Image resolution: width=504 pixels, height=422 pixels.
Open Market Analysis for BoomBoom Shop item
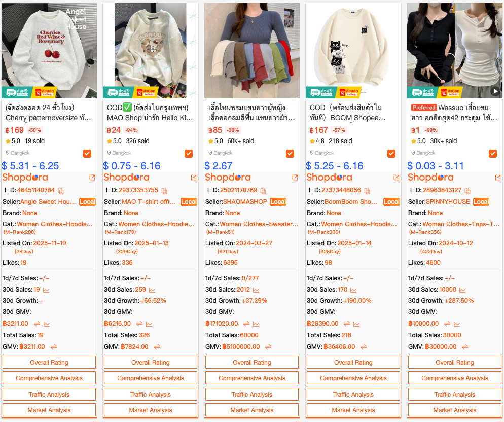point(353,410)
